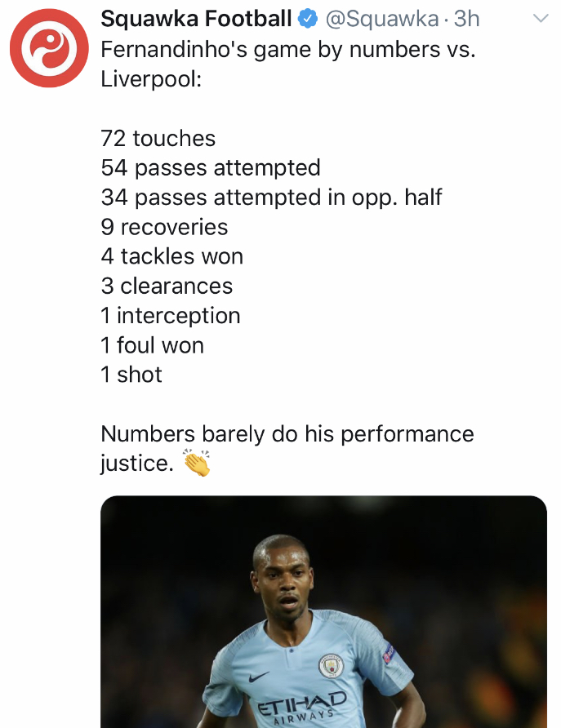Open the Squawka profile avatar
561x728 pixels.
(x=48, y=49)
